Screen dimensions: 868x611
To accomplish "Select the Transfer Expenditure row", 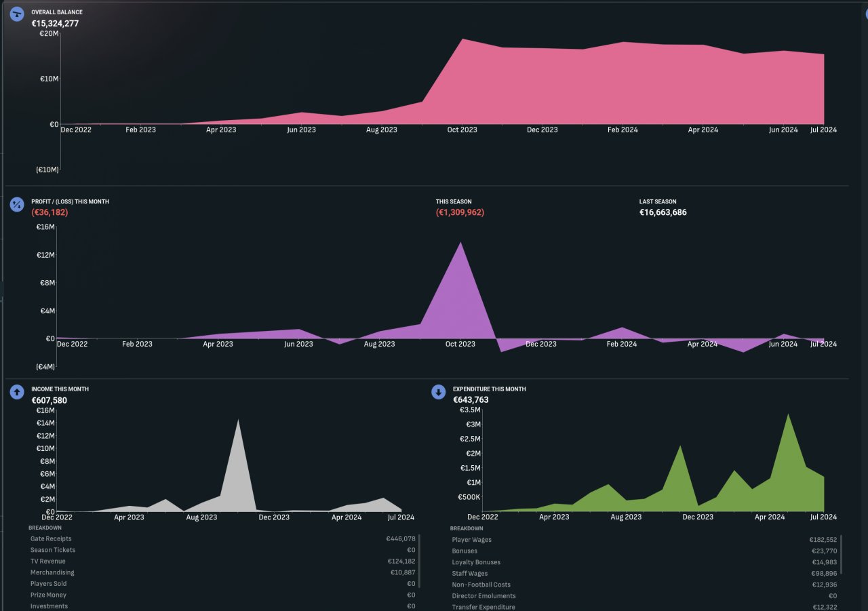I will point(644,607).
